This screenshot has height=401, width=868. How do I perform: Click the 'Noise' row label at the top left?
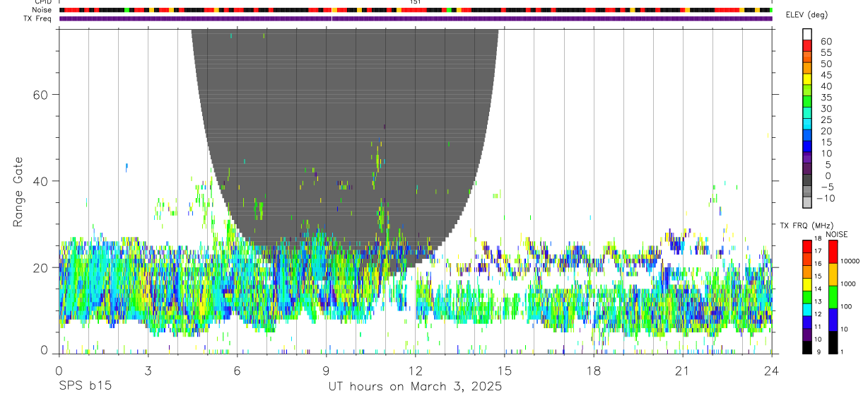pos(43,10)
